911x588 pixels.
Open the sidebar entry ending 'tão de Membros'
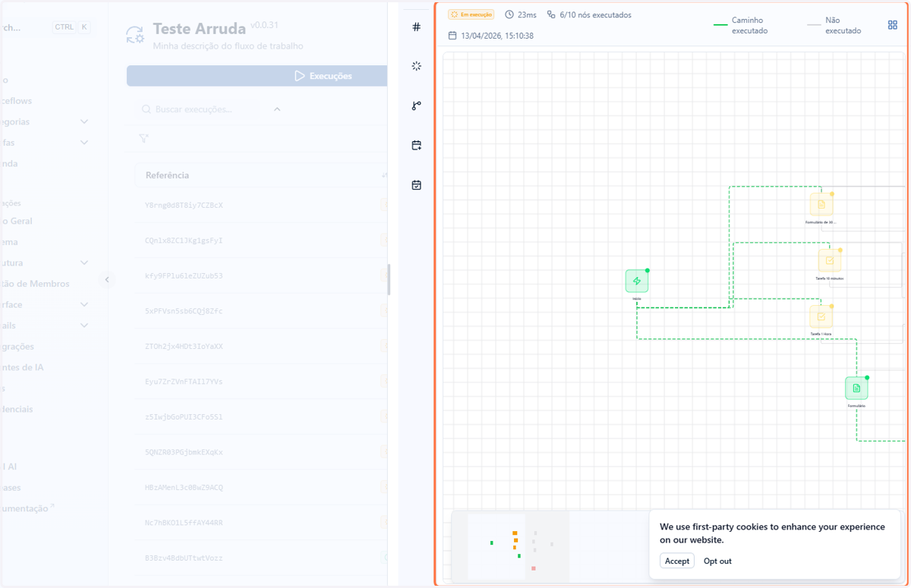coord(35,284)
